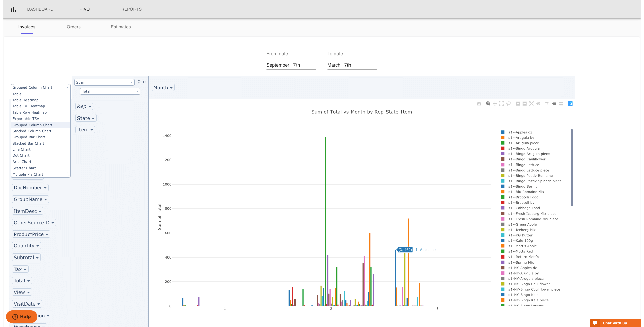Click the chart legend scrollbar

tap(572, 168)
